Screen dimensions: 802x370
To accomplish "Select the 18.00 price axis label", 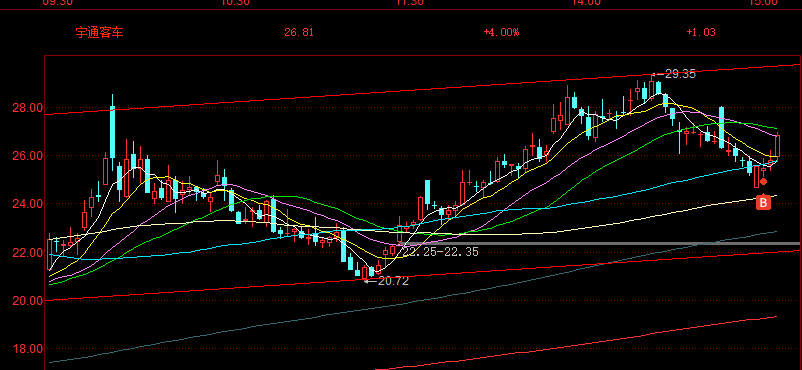I will [x=28, y=349].
